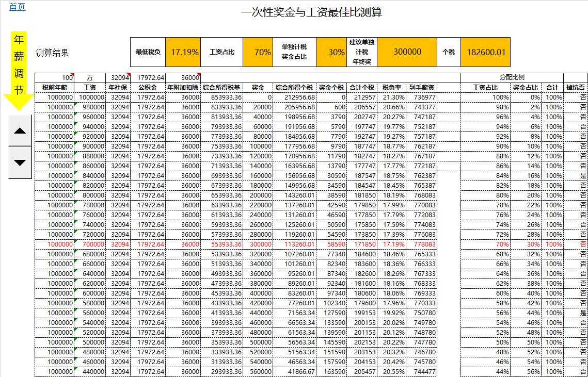
Task: Select the 21.30% tax burden rate cell
Action: tap(392, 97)
